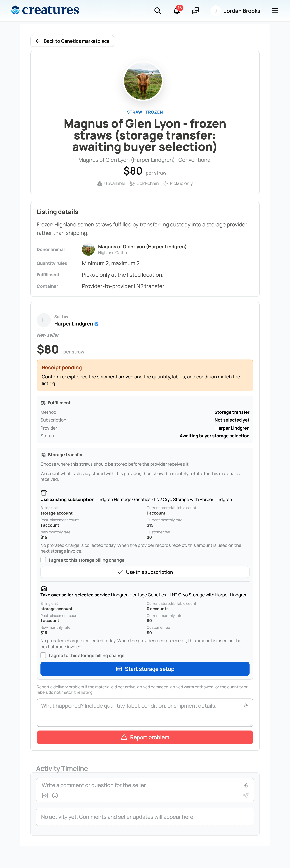Open seller Harper Lindgren profile link
This screenshot has height=868, width=290.
click(74, 324)
